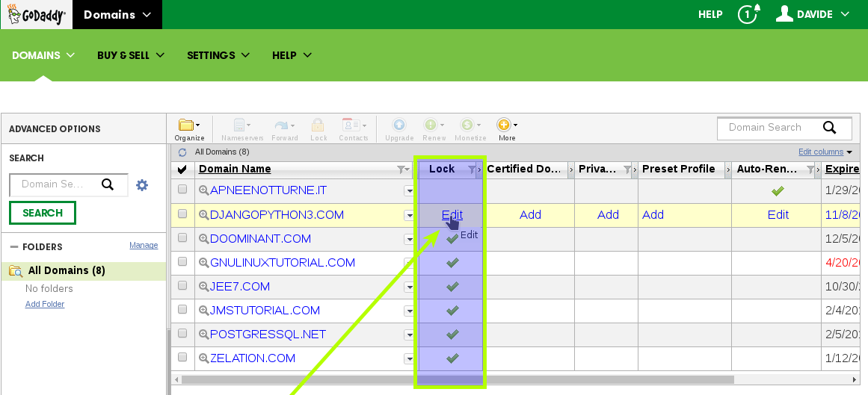
Task: Open the BUY & SELL navigation menu
Action: coord(131,55)
